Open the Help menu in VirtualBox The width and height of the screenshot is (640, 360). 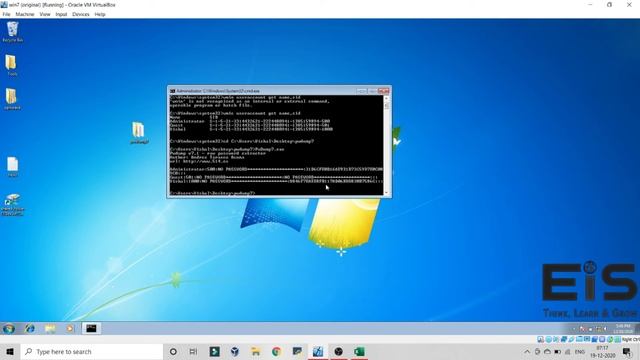click(x=100, y=14)
